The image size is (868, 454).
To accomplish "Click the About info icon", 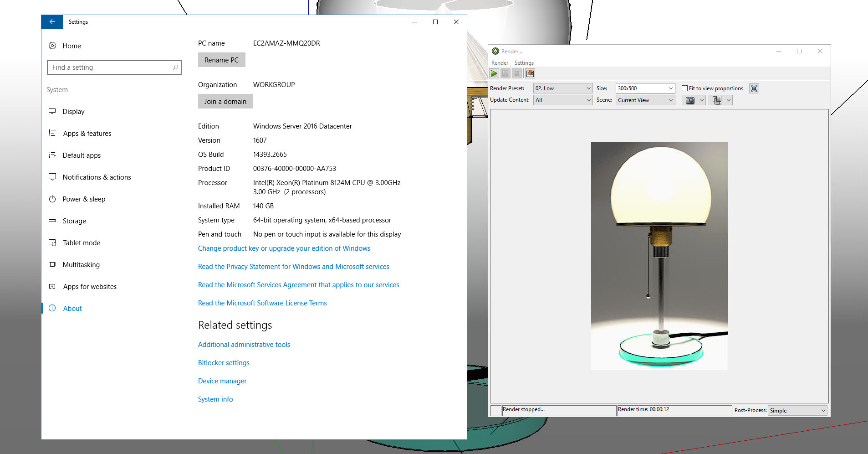I will point(52,308).
